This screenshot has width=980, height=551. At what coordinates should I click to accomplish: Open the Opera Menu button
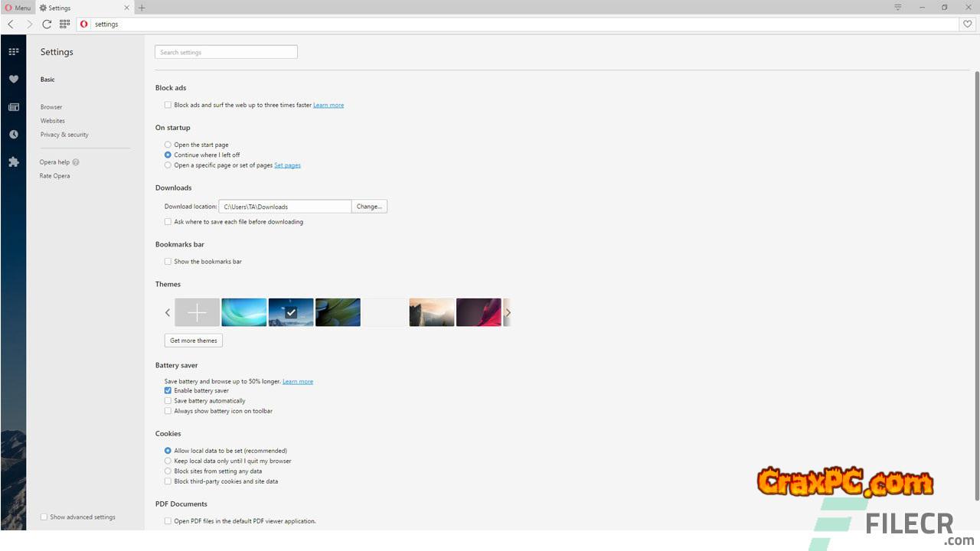(17, 8)
